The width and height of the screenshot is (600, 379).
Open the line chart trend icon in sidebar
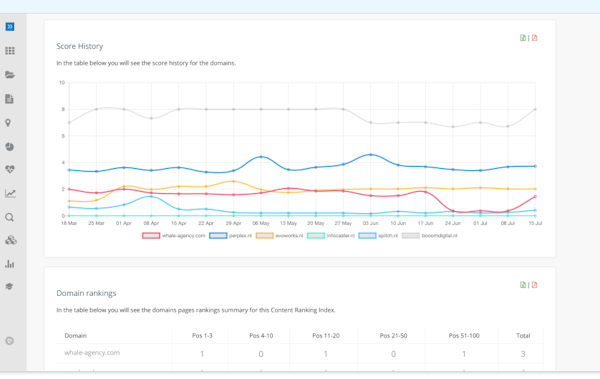pyautogui.click(x=10, y=193)
